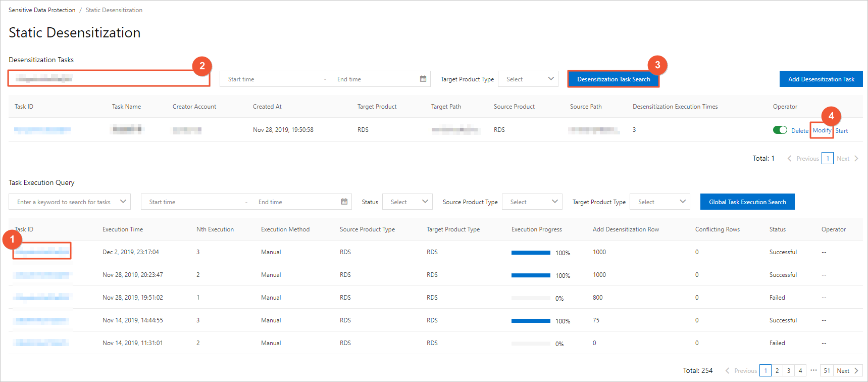
Task: Jump to page 51 in execution pagination
Action: (x=827, y=370)
